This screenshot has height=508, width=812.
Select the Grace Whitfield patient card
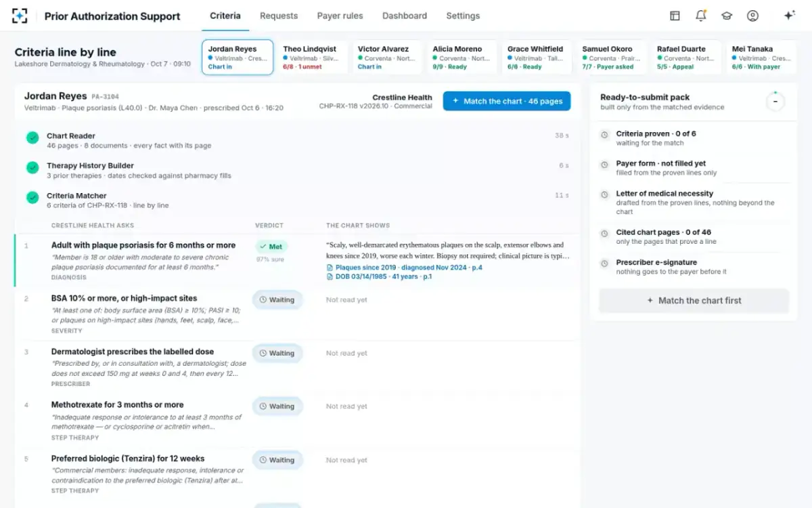(x=537, y=57)
